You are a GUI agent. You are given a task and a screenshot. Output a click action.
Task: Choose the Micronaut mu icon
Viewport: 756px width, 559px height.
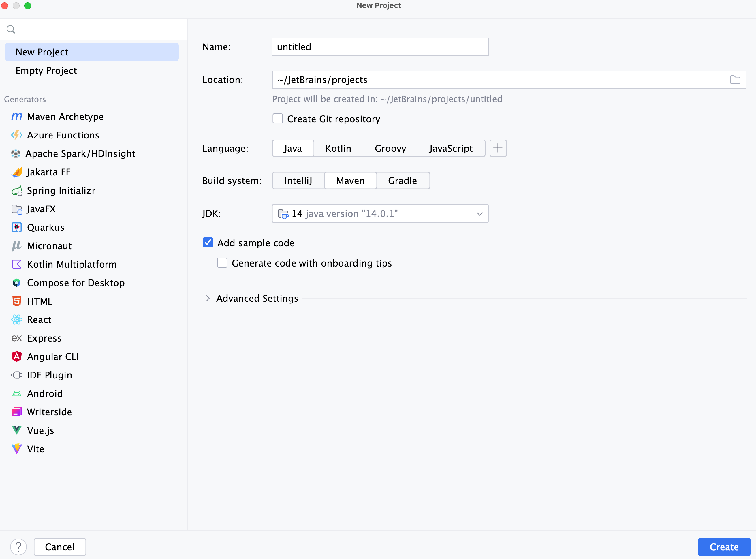[16, 246]
